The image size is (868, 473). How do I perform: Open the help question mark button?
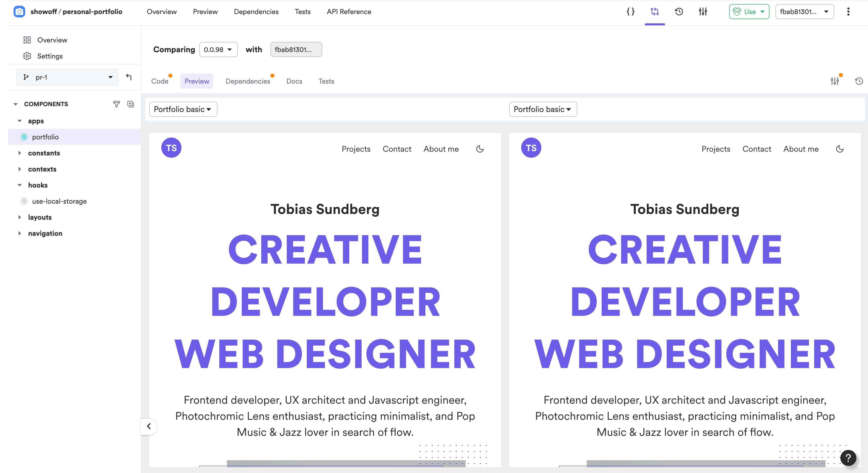[x=848, y=458]
